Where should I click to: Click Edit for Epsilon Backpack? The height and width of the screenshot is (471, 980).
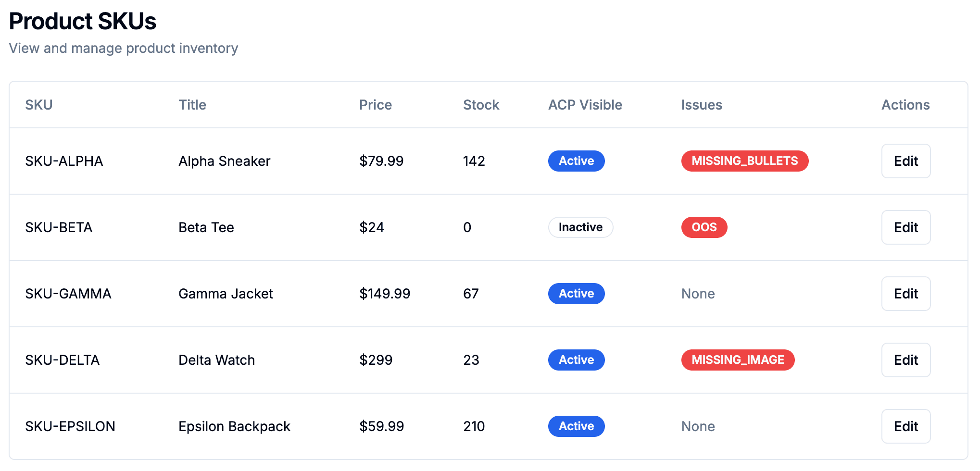905,426
